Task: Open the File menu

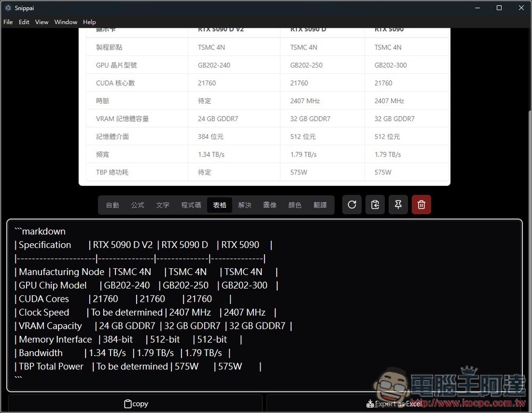Action: (x=8, y=22)
